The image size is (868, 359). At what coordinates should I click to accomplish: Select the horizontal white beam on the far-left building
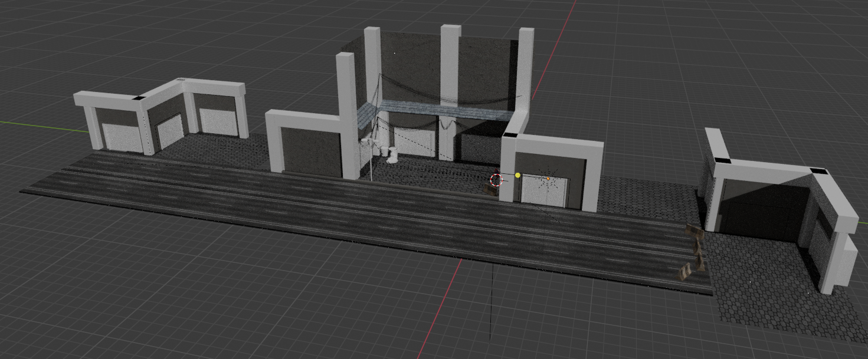(105, 98)
